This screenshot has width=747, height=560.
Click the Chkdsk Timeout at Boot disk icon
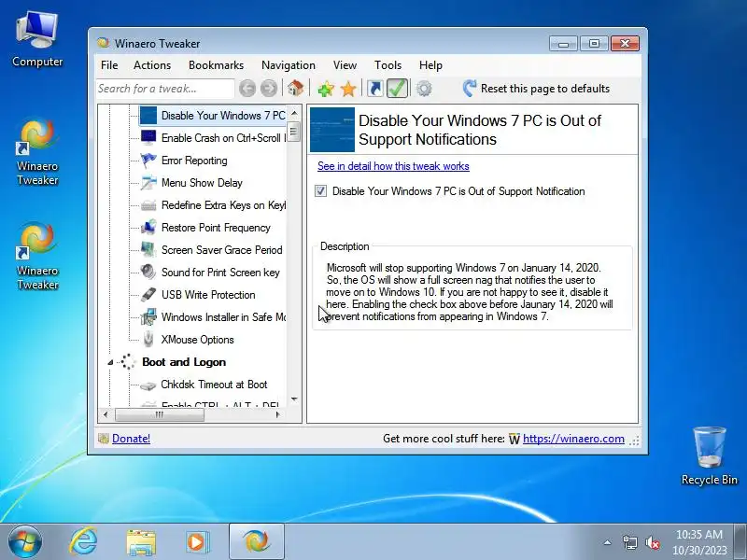(x=148, y=385)
